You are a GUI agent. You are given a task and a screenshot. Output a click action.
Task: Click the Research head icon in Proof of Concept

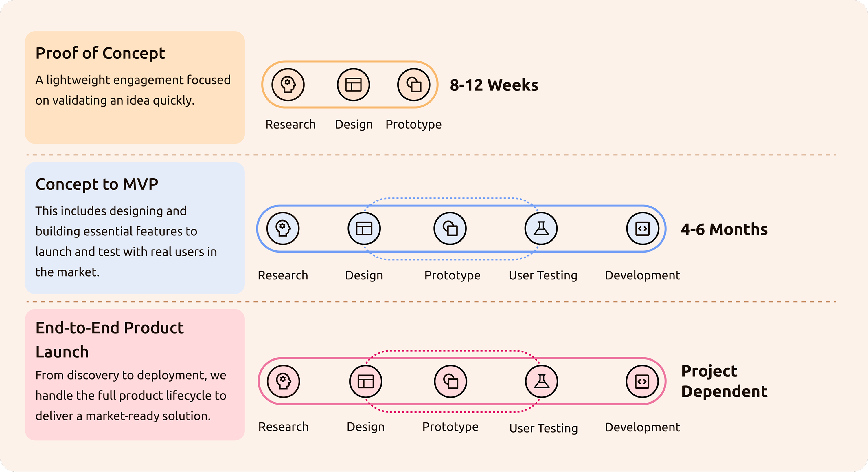pos(288,85)
